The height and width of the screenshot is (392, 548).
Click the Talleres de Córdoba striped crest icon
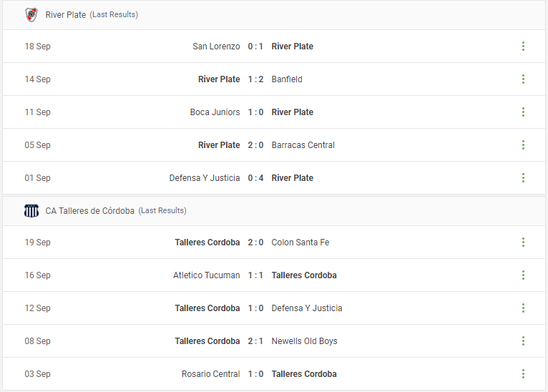click(31, 211)
